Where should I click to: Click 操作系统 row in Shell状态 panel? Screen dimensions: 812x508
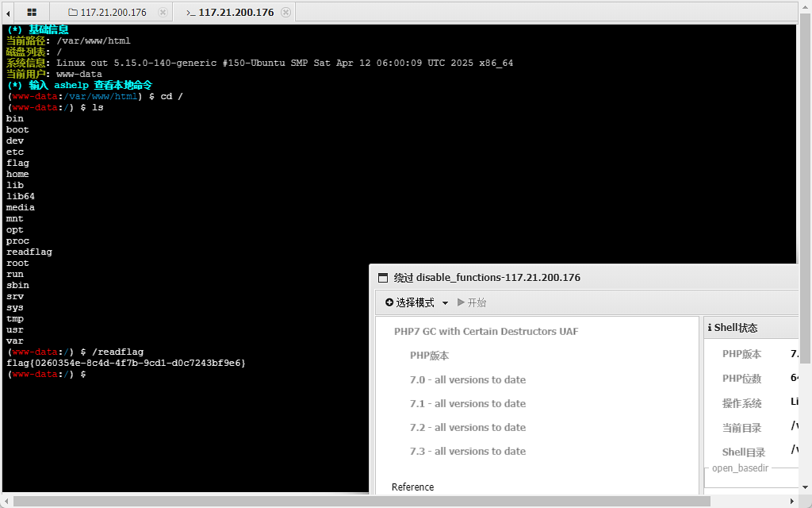(759, 403)
